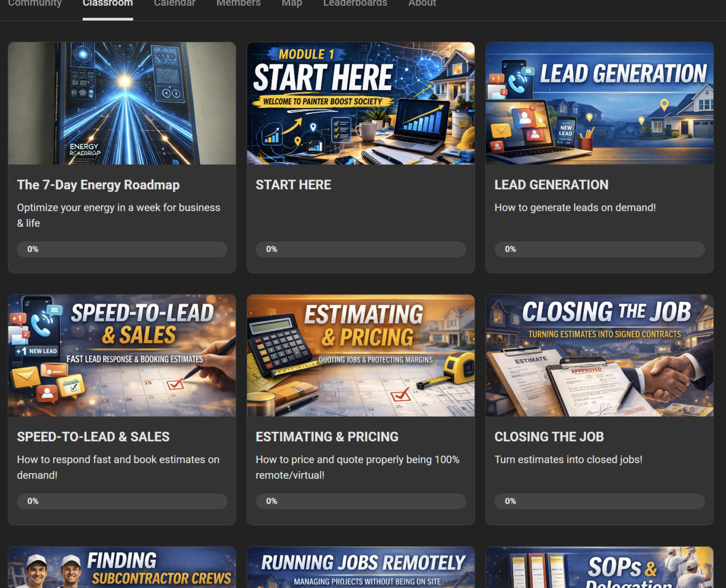
Task: Click the START HERE progress bar
Action: tap(361, 249)
